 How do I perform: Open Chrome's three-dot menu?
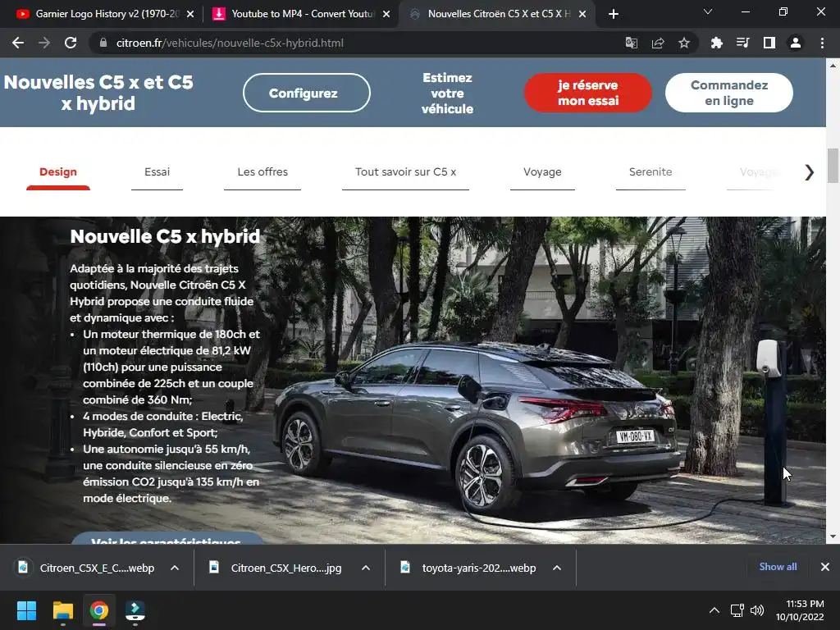pos(822,43)
